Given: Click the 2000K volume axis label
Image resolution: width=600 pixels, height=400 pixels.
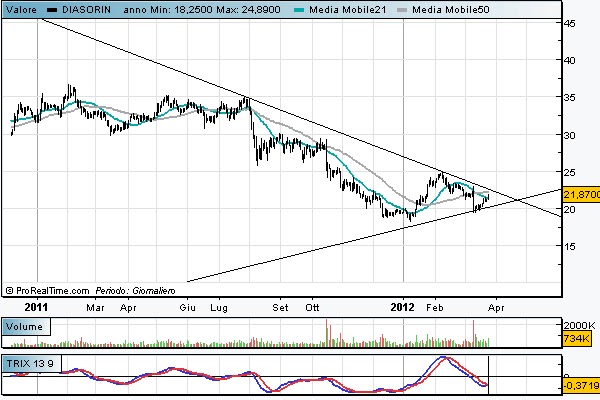Looking at the screenshot, I should click(x=579, y=326).
